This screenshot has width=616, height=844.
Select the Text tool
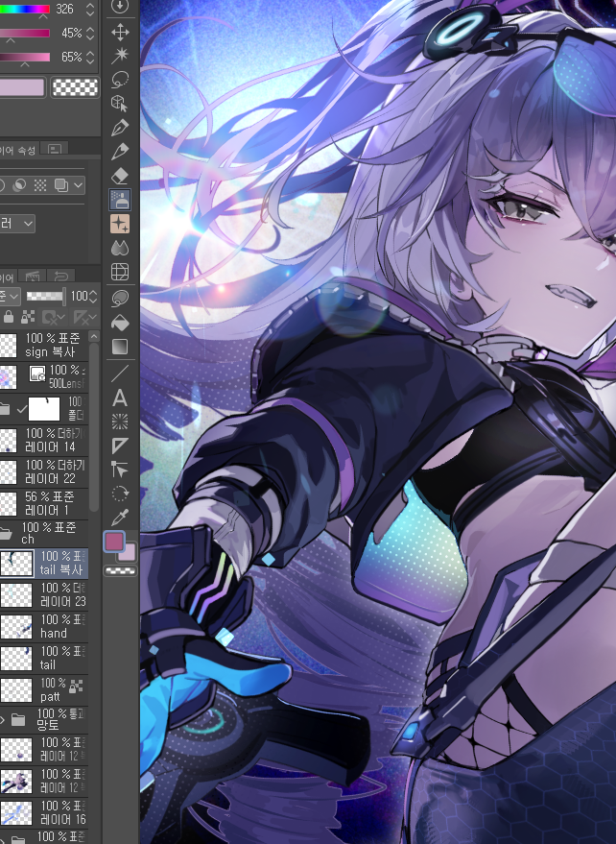coord(119,398)
